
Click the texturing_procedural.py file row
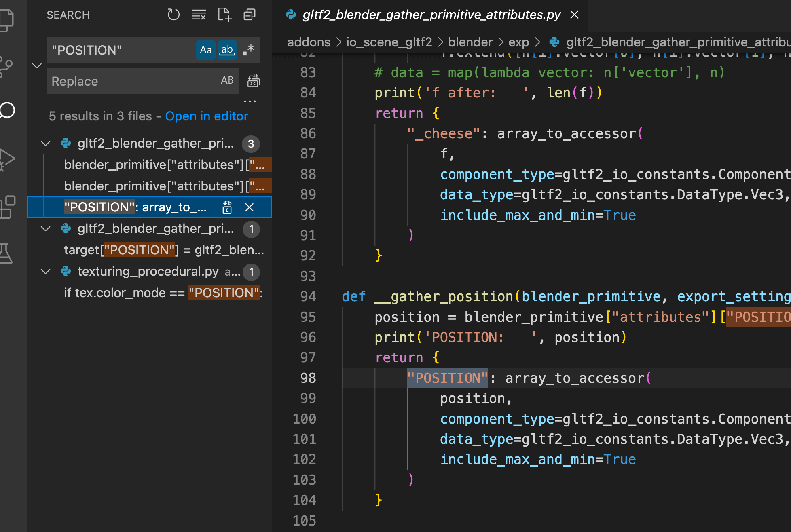point(150,272)
